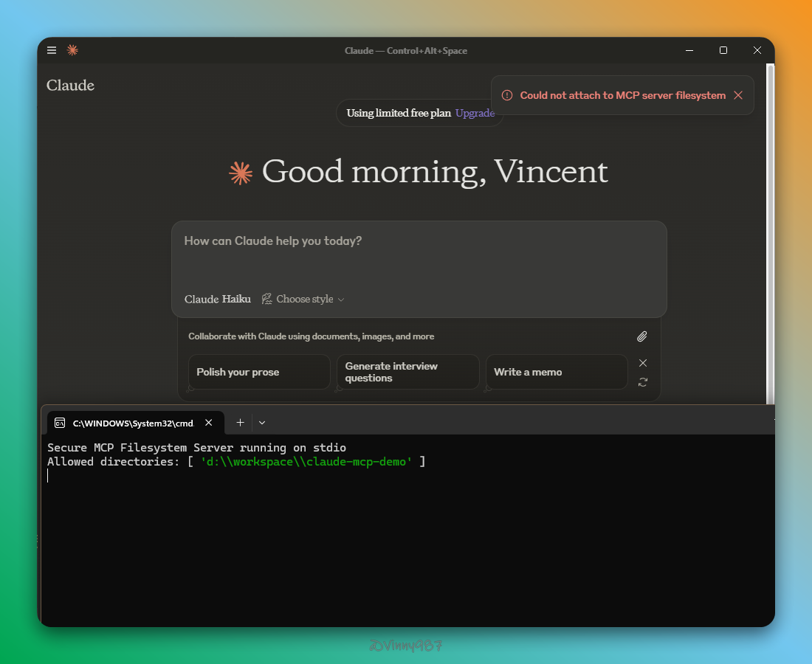Close the cmd.exe terminal tab
The height and width of the screenshot is (664, 812).
[x=209, y=423]
